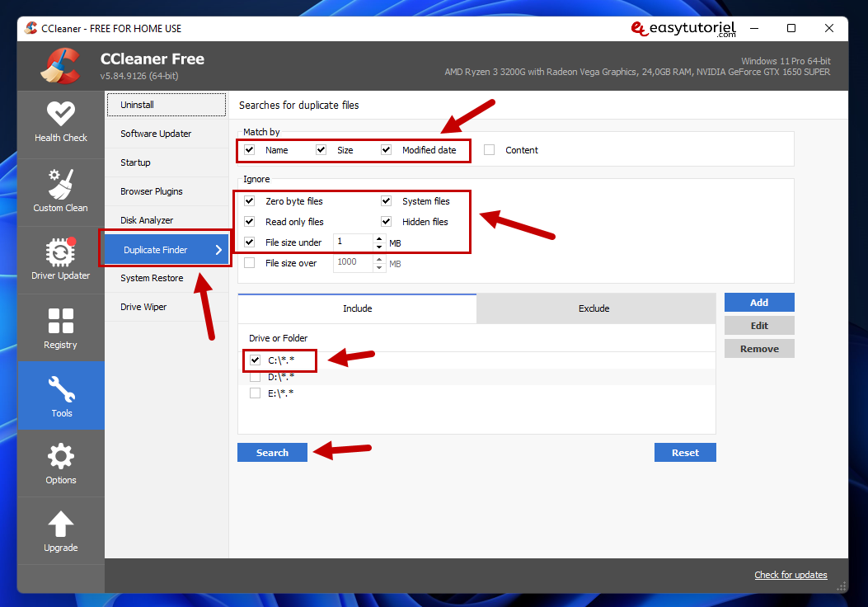Click the Reset button
This screenshot has height=607, width=868.
685,453
